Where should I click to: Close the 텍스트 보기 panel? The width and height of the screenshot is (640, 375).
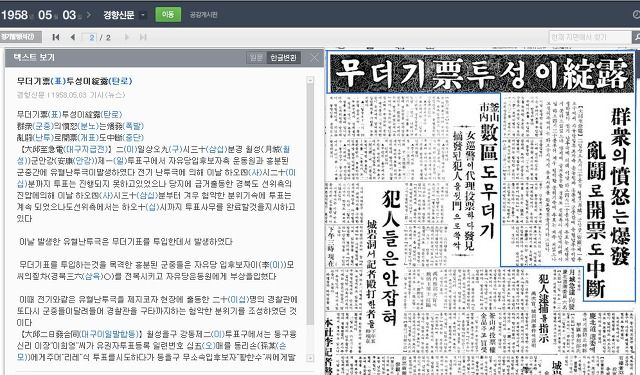(314, 58)
